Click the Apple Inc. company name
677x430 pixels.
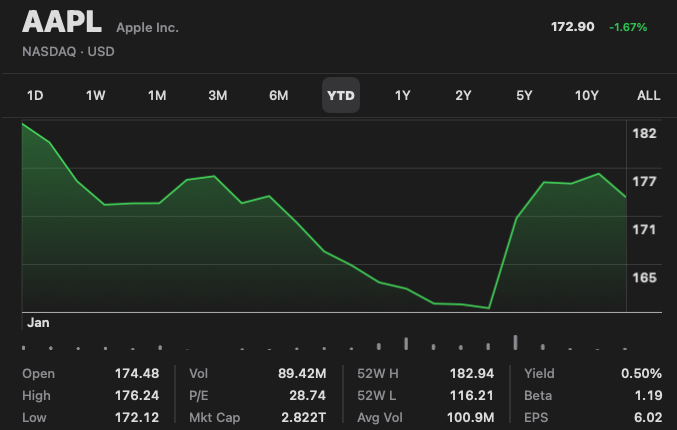click(x=147, y=28)
